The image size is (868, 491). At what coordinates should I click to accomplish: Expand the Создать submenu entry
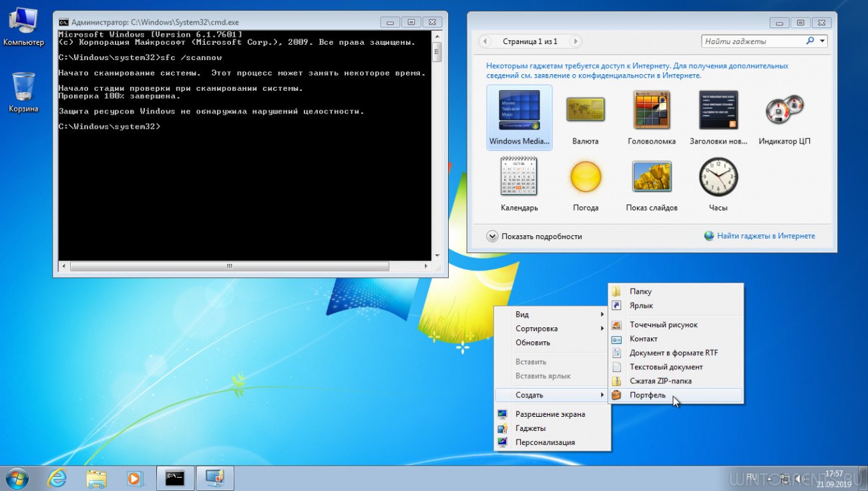coord(552,395)
